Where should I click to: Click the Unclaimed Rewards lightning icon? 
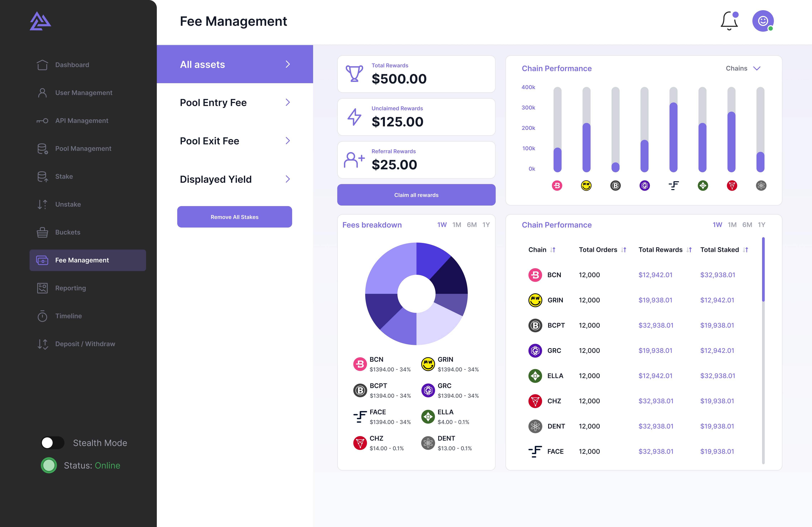click(x=354, y=117)
